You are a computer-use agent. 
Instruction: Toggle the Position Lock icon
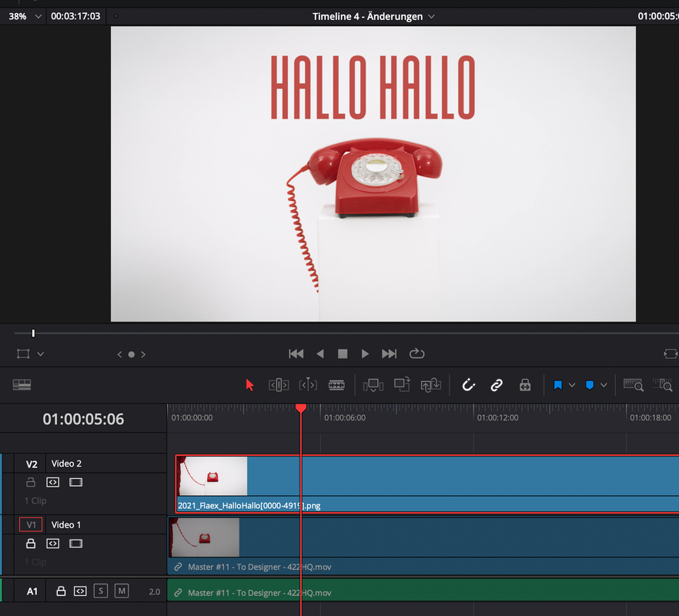pos(525,385)
